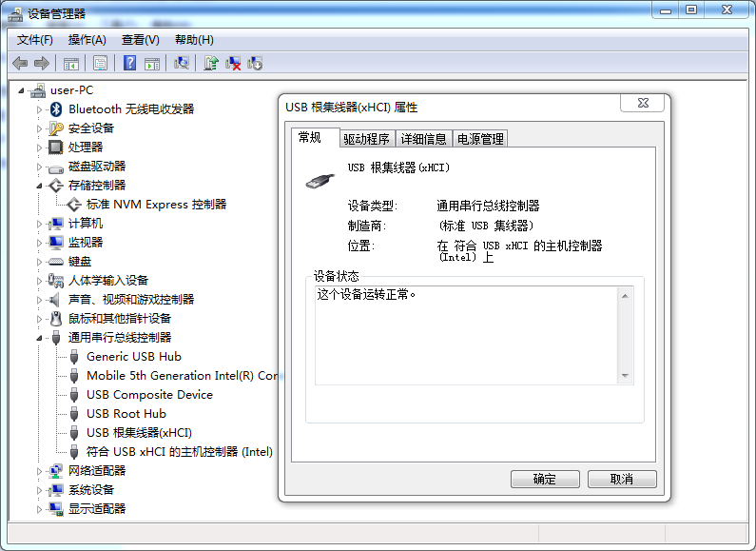This screenshot has height=551, width=756.
Task: Close the USB 根集线器(xHCI) 属性 dialog
Action: click(643, 103)
